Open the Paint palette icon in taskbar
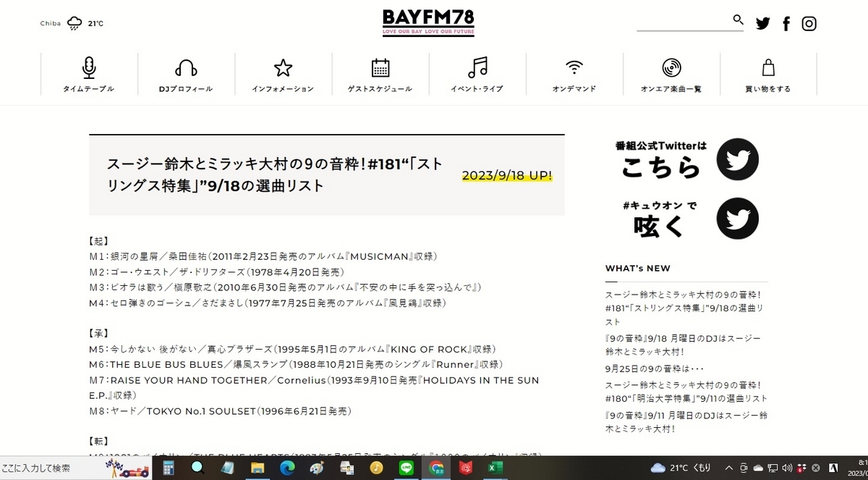Viewport: 868px width, 480px height. point(317,468)
